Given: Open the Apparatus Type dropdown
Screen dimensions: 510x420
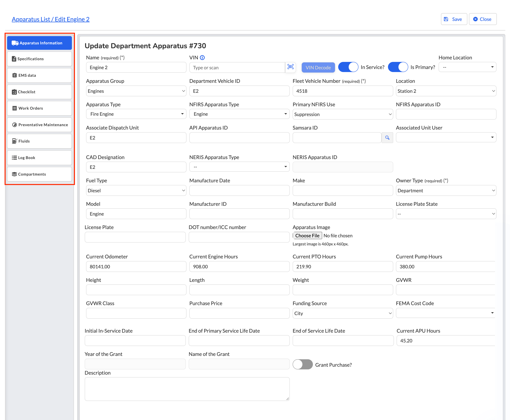Looking at the screenshot, I should click(136, 114).
